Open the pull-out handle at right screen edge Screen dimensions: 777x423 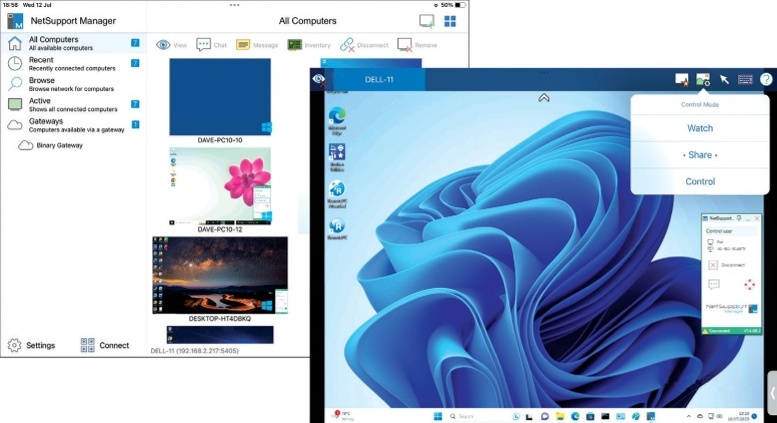coord(772,394)
